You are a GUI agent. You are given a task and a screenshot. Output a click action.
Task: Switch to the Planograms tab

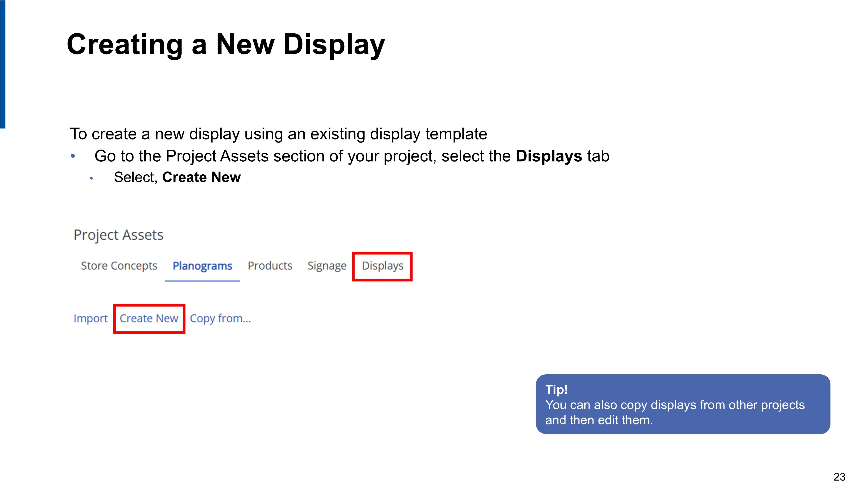pos(202,266)
